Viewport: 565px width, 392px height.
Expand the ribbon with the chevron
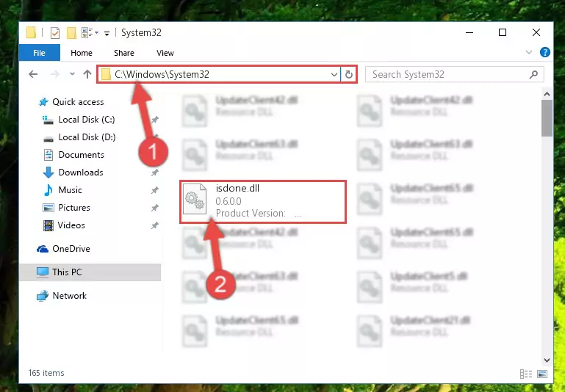(x=528, y=53)
